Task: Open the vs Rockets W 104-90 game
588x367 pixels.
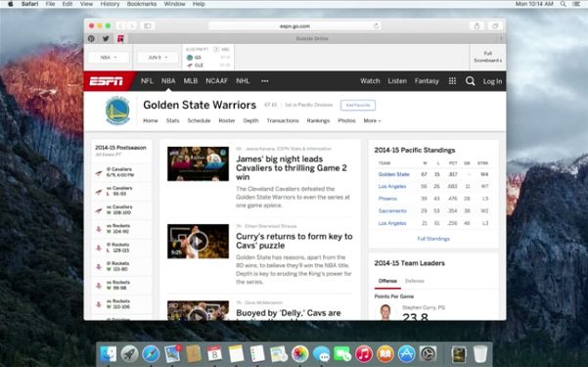Action: point(122,229)
